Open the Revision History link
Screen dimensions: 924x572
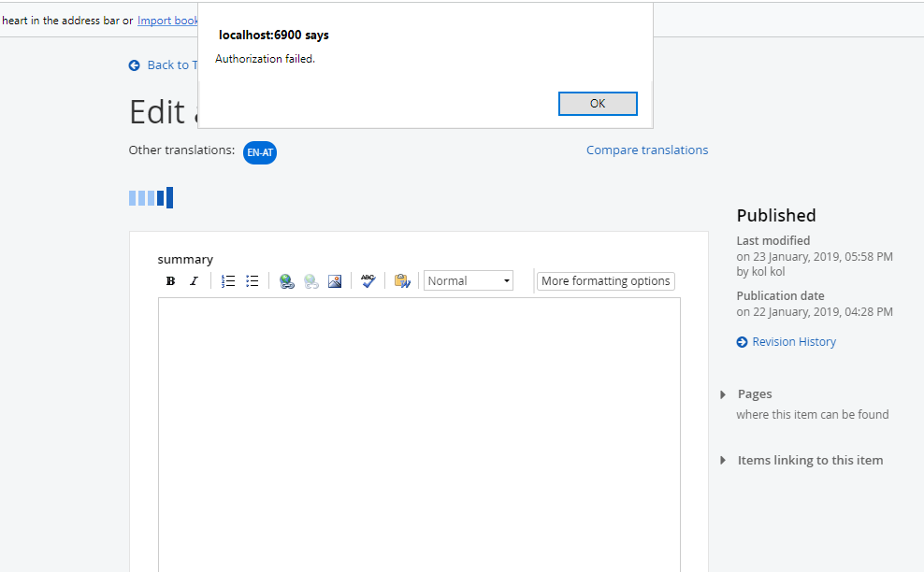794,342
